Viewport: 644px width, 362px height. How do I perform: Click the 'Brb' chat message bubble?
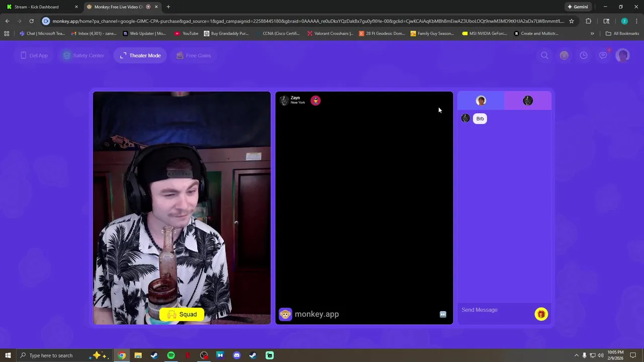pyautogui.click(x=480, y=119)
